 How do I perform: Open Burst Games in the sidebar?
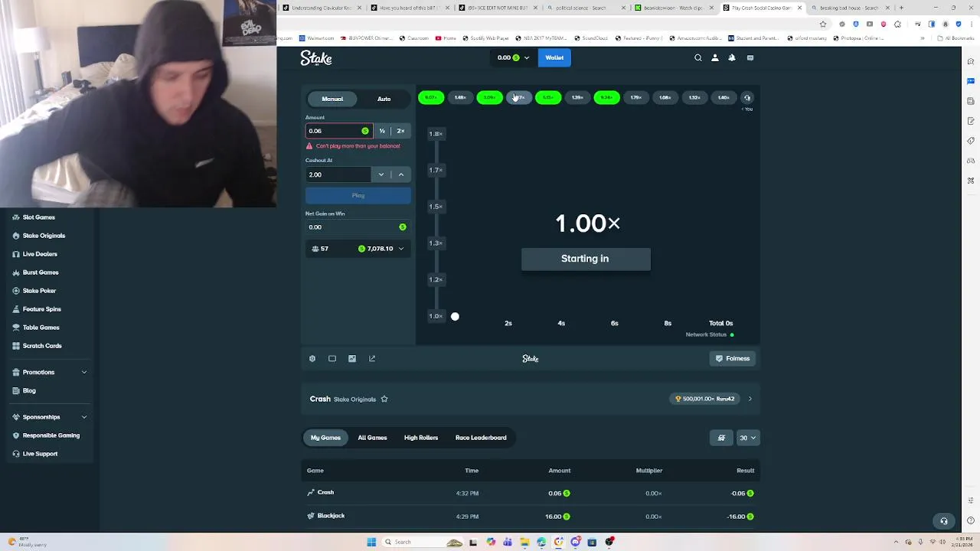[41, 272]
